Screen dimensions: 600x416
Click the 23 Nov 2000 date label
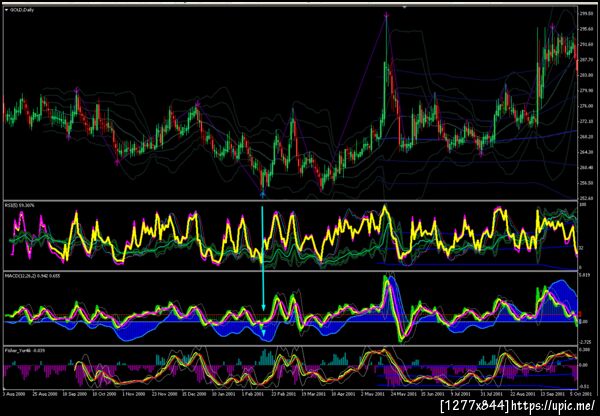(x=164, y=393)
